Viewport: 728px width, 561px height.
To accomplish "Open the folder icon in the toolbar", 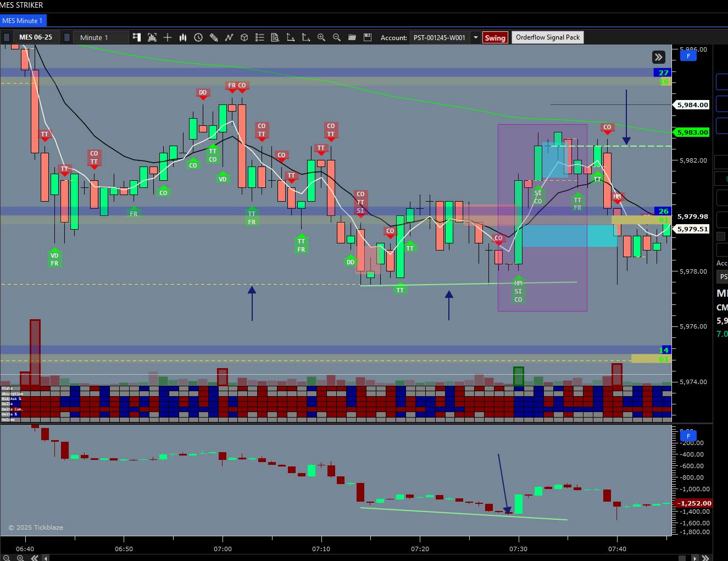I will coord(352,37).
